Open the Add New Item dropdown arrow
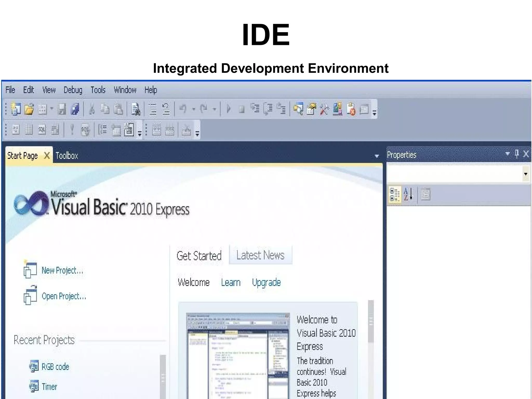The image size is (532, 399). pos(52,109)
